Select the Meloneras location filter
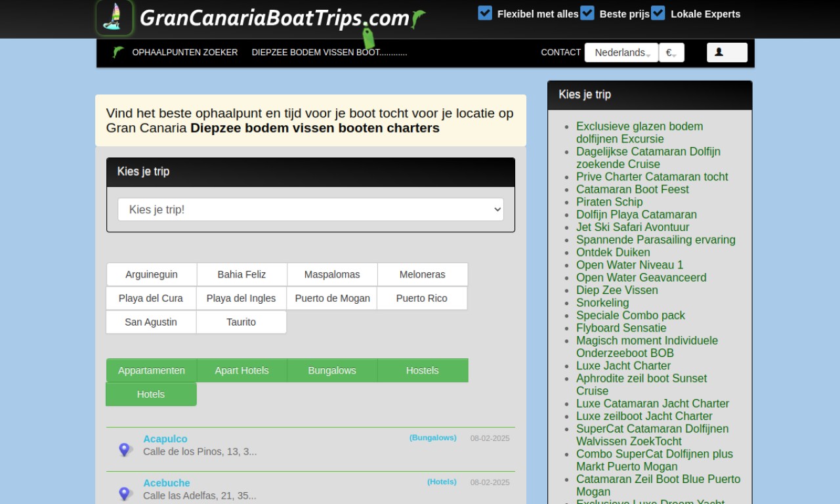The image size is (840, 504). (x=423, y=274)
